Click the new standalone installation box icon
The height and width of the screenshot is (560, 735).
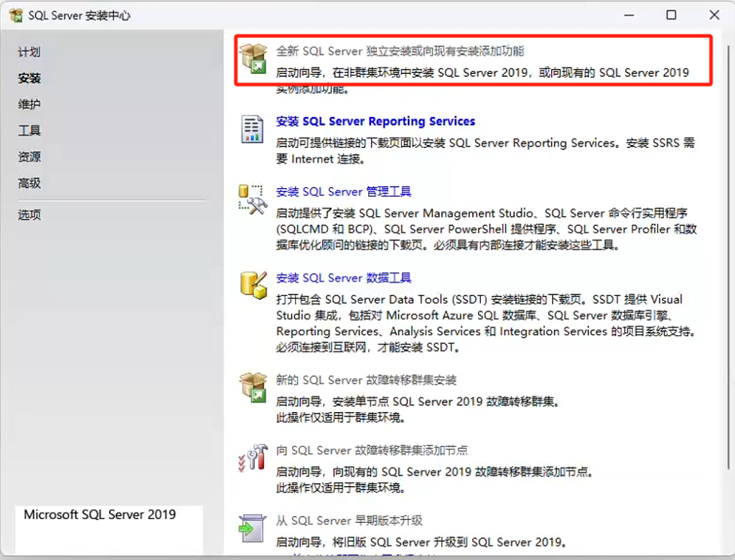pyautogui.click(x=253, y=59)
